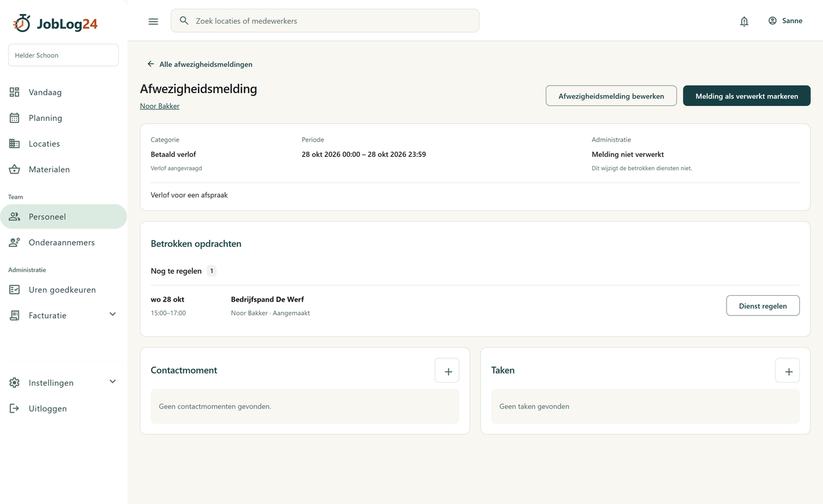Expand the Facturatie submenu chevron
This screenshot has width=823, height=504.
[x=113, y=314]
